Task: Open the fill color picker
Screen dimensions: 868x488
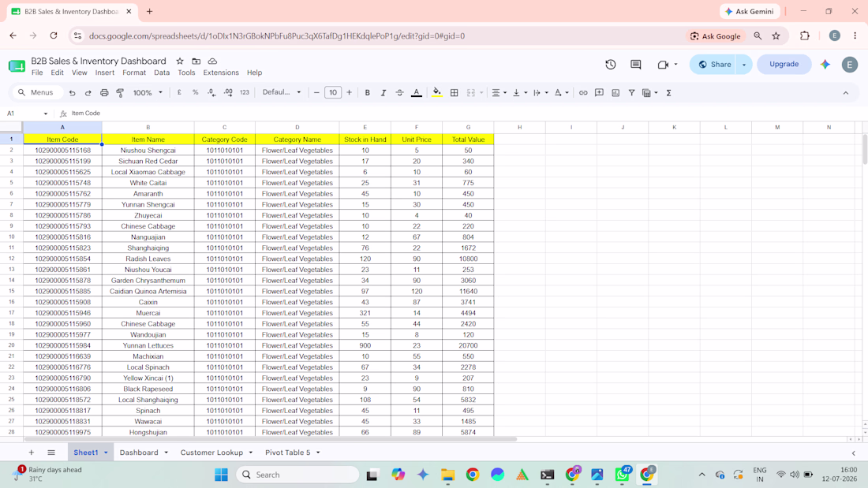Action: (x=437, y=93)
